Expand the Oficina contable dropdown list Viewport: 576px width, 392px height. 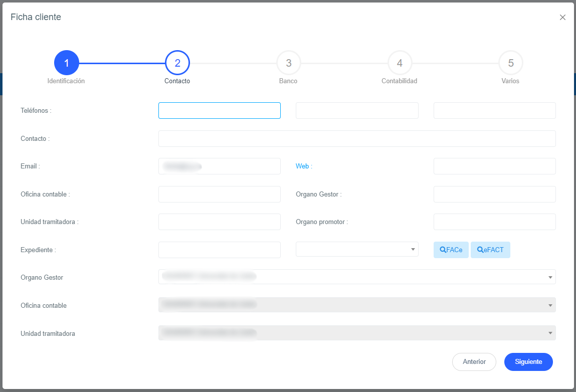[x=356, y=305]
